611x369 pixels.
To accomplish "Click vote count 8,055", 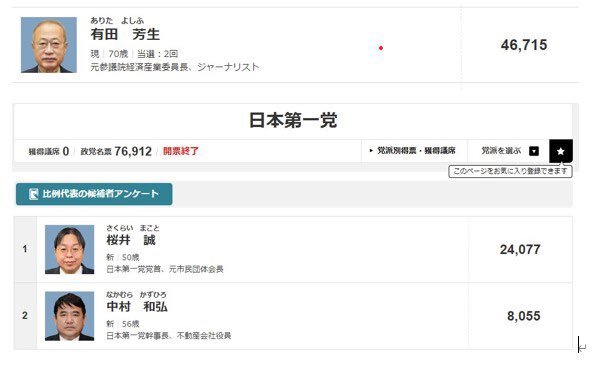I will [x=524, y=316].
